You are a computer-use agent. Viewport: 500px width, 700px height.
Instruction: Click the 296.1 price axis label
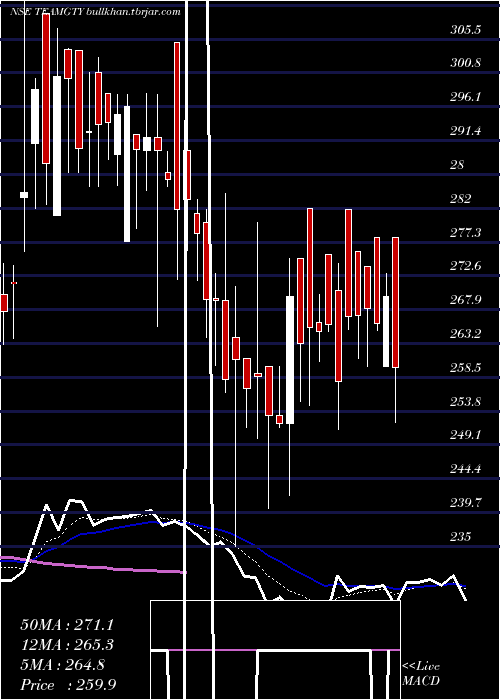pos(465,97)
